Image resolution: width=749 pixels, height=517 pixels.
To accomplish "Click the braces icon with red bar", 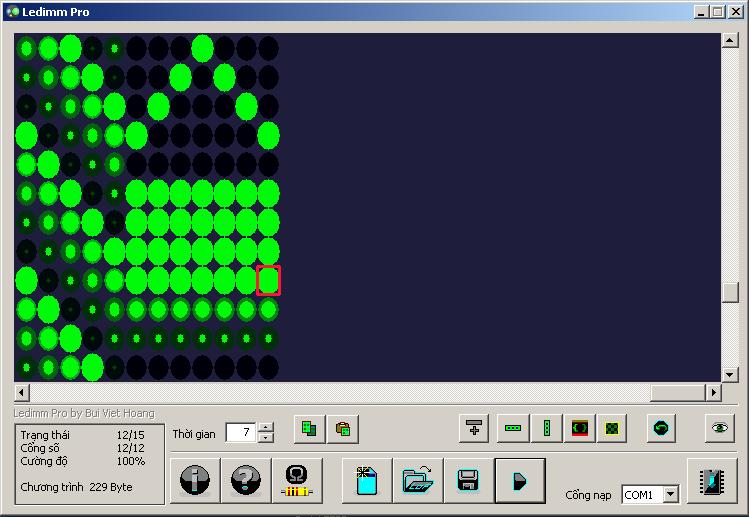I will pyautogui.click(x=579, y=428).
